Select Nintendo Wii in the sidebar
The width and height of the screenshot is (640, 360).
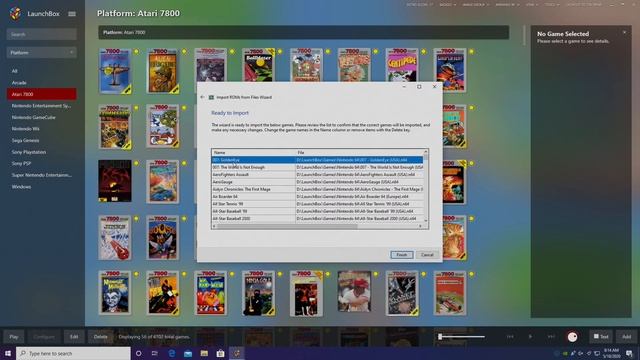(25, 129)
